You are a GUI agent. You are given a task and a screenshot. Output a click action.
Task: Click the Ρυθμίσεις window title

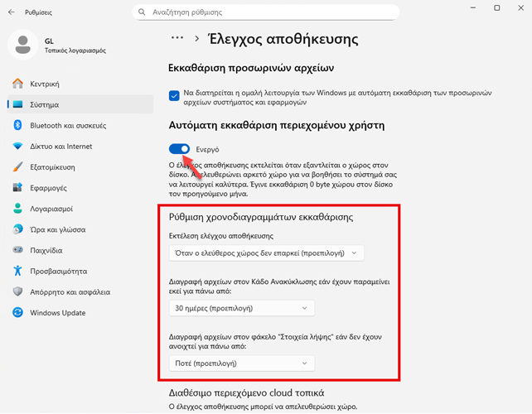tap(38, 12)
